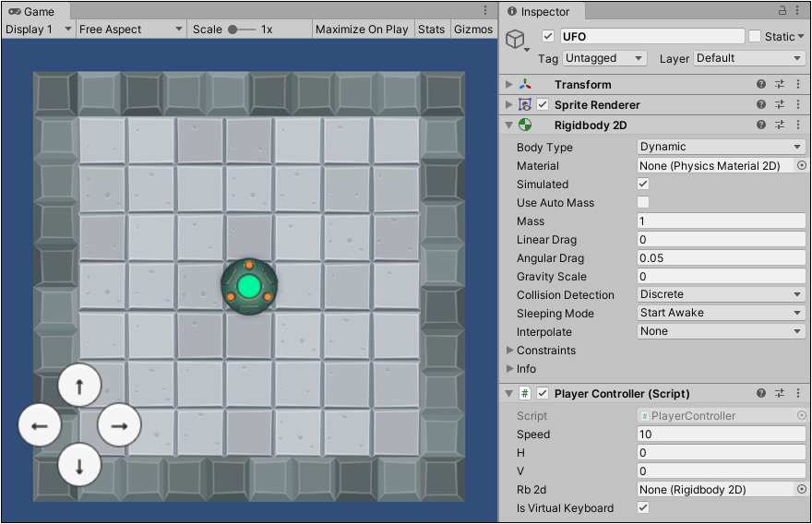
Task: Open the Collision Detection dropdown
Action: 722,294
